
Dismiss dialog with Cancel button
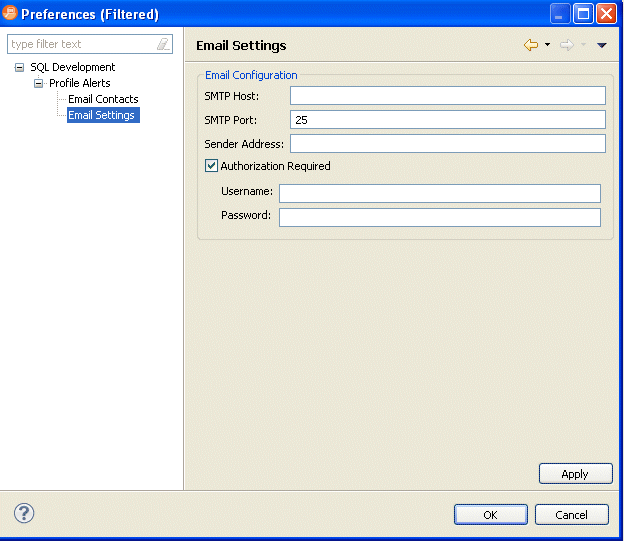[571, 514]
